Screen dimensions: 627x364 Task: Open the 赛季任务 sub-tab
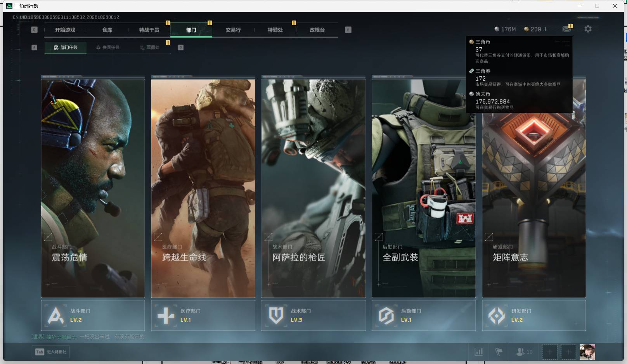108,47
